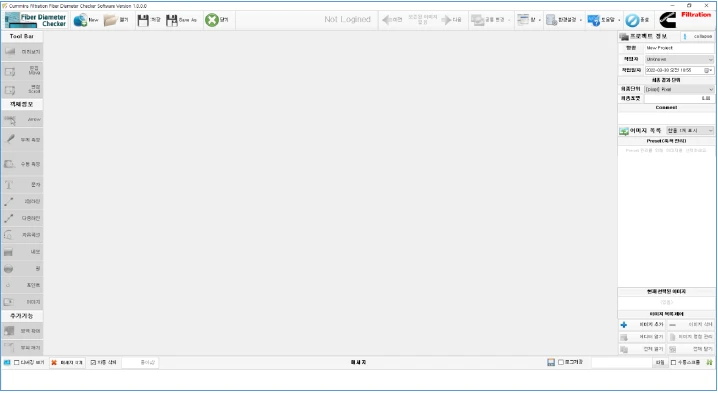The width and height of the screenshot is (718, 393).
Task: Open the dropdown showing Unknown
Action: click(680, 60)
